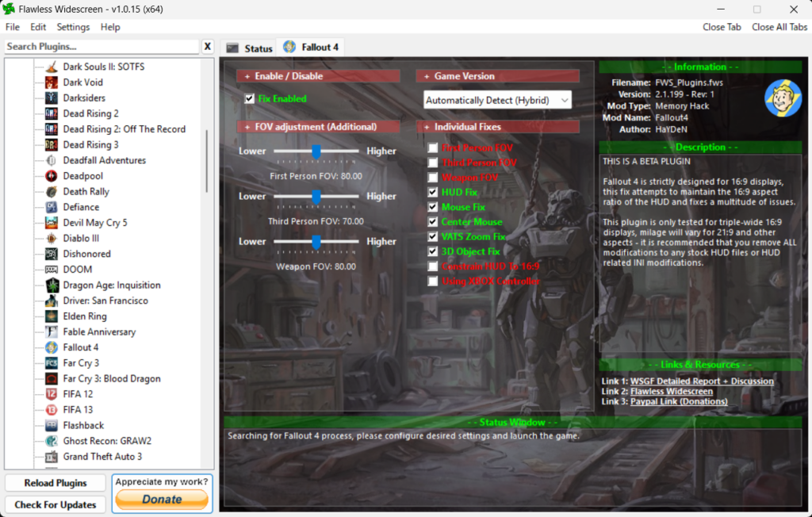
Task: Select the Fallout 4 tab
Action: click(x=311, y=47)
